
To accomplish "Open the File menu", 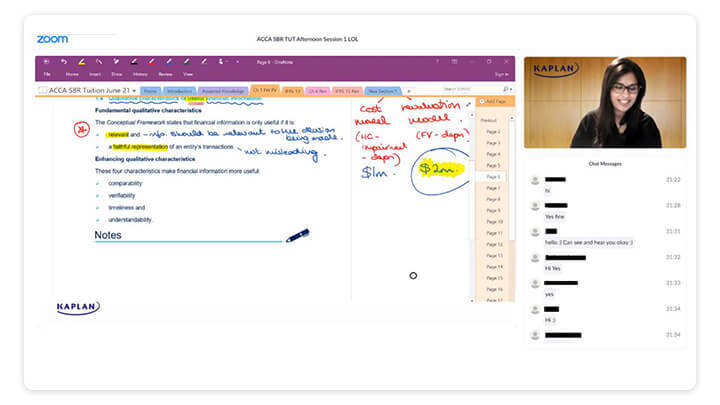I will click(x=47, y=74).
